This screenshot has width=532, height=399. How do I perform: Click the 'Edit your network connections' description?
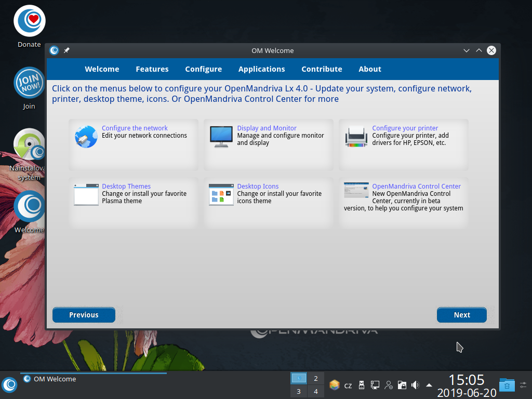pos(144,136)
